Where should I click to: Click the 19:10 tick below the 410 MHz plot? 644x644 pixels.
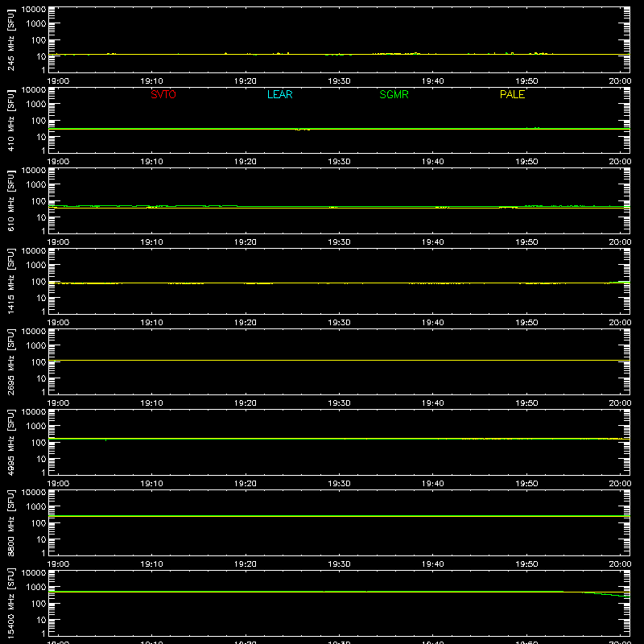152,162
